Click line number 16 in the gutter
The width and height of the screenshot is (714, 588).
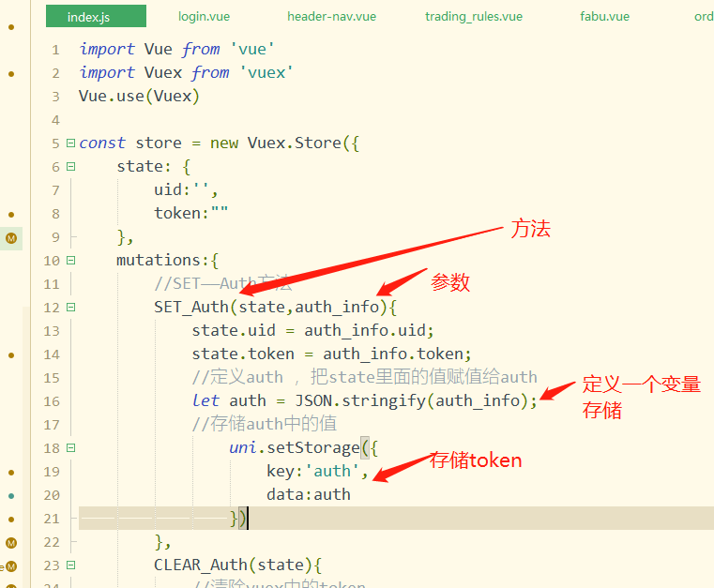tap(52, 401)
